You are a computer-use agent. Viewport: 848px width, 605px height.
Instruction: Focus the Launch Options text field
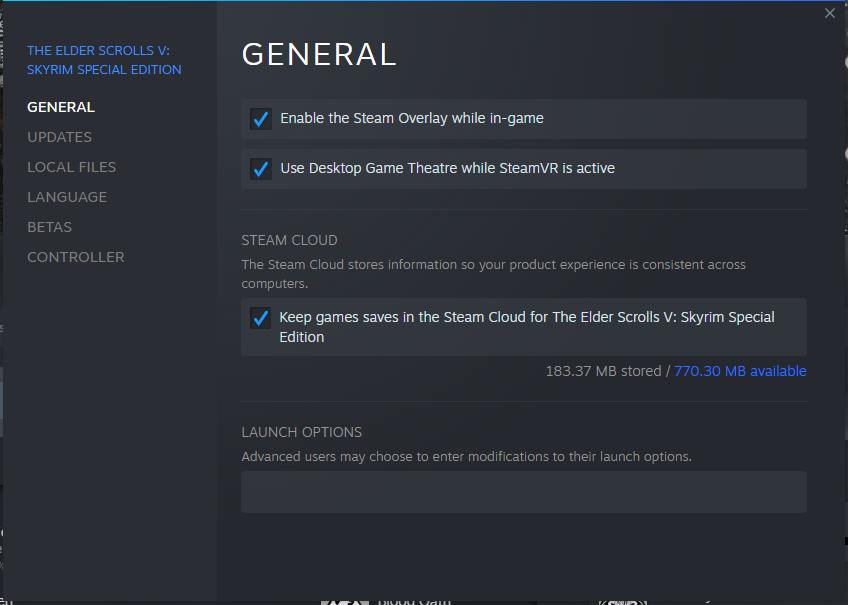523,492
